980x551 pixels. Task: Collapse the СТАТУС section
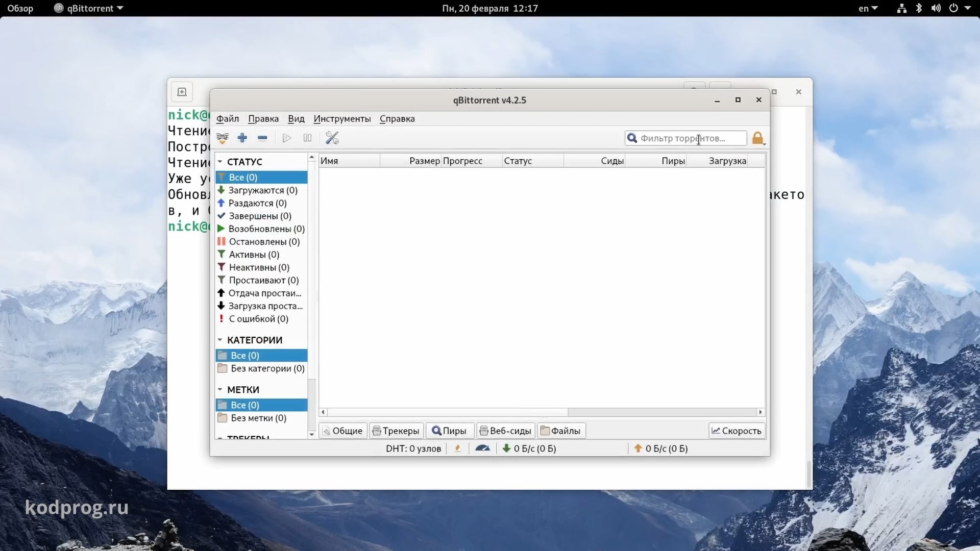[x=220, y=162]
